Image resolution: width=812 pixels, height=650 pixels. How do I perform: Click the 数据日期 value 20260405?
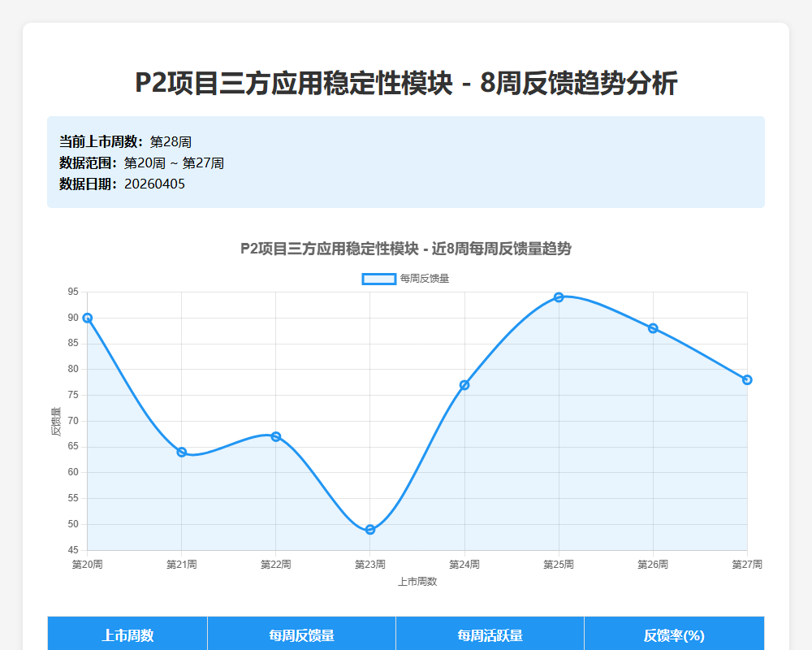tap(154, 184)
